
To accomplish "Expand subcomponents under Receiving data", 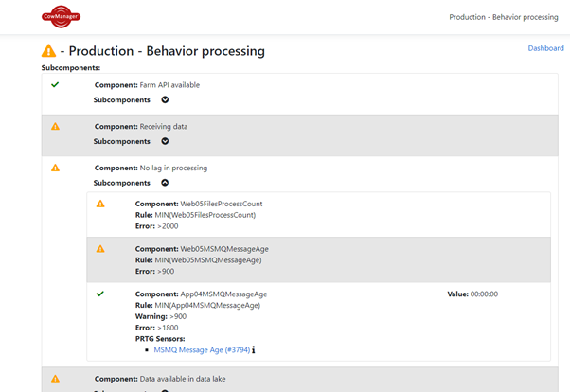I will [x=165, y=141].
